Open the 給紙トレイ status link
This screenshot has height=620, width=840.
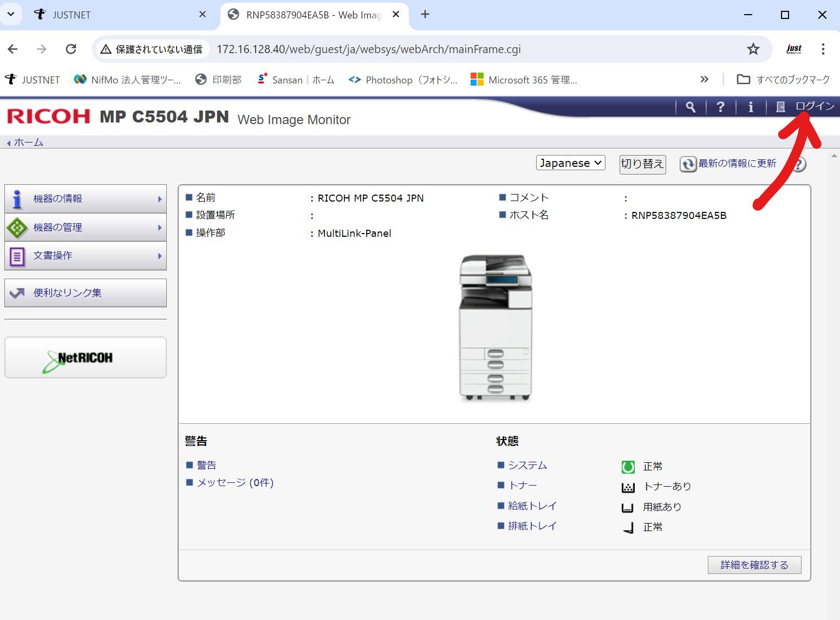pos(532,506)
